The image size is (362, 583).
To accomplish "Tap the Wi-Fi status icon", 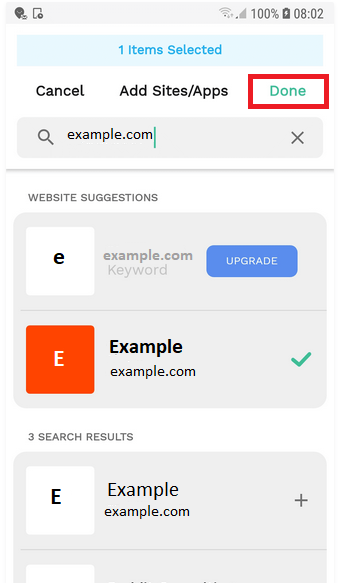I will click(x=226, y=13).
